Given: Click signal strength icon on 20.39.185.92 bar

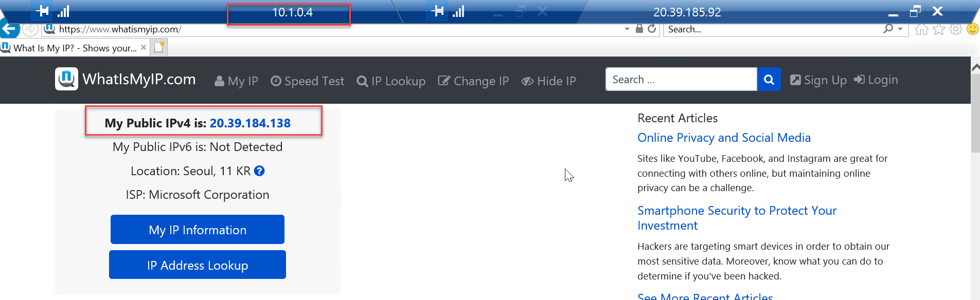Looking at the screenshot, I should pos(458,11).
